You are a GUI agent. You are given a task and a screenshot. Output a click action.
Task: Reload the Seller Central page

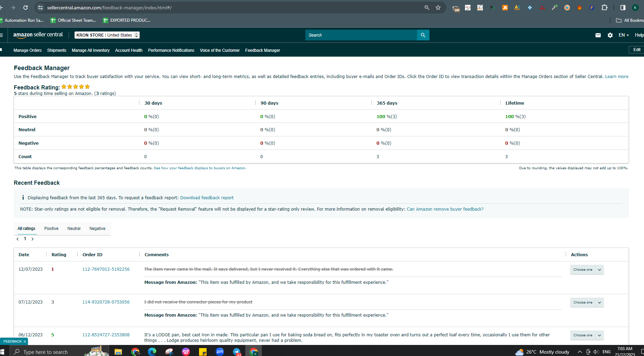click(x=26, y=8)
